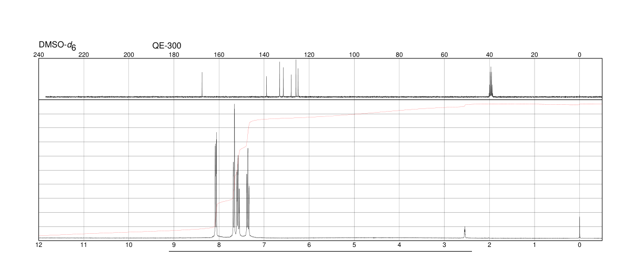This screenshot has height=278, width=644.
Task: Click the DMSO-d6 solvent label
Action: [x=57, y=46]
